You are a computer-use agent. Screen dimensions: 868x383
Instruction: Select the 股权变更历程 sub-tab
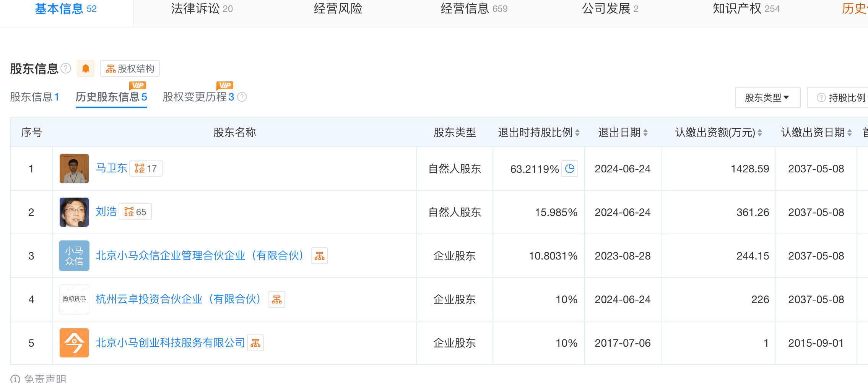(198, 97)
